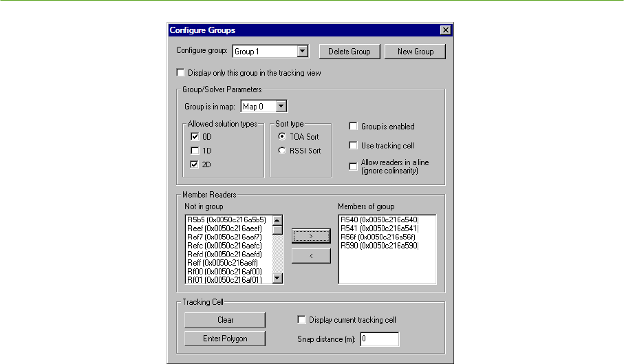The image size is (624, 364).
Task: Select member R56f in Members of group
Action: [387, 237]
